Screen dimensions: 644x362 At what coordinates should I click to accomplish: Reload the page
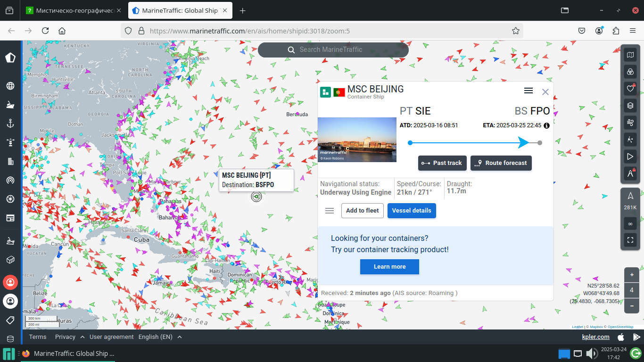point(45,31)
